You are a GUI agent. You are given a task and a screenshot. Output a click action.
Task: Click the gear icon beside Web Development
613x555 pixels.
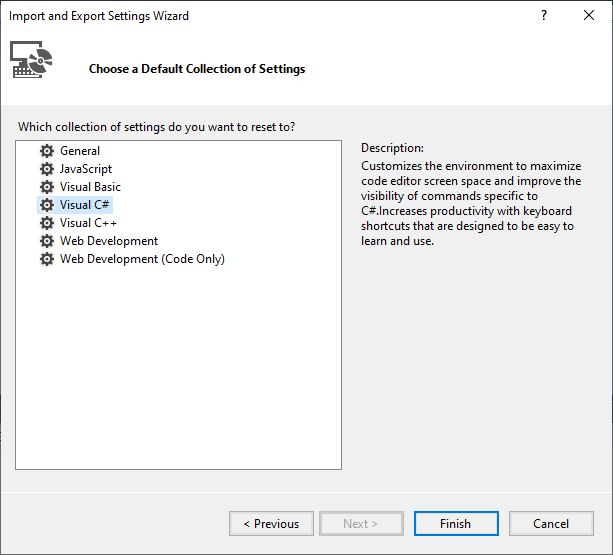click(47, 241)
